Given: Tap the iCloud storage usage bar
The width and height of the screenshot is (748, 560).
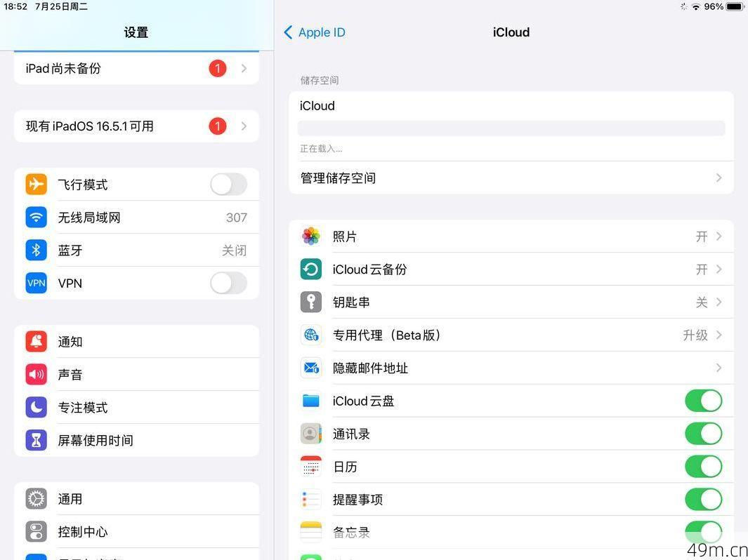Looking at the screenshot, I should point(511,128).
